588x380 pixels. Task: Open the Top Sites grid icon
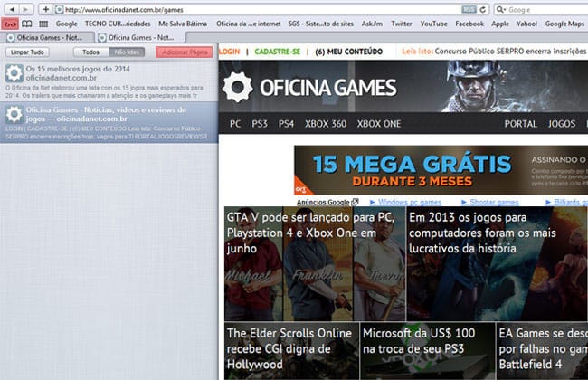pyautogui.click(x=43, y=24)
